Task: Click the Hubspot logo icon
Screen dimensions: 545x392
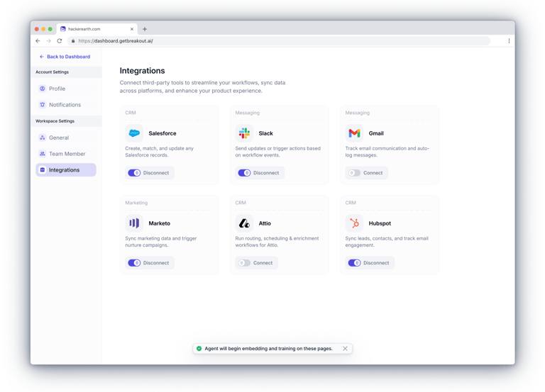Action: tap(354, 223)
